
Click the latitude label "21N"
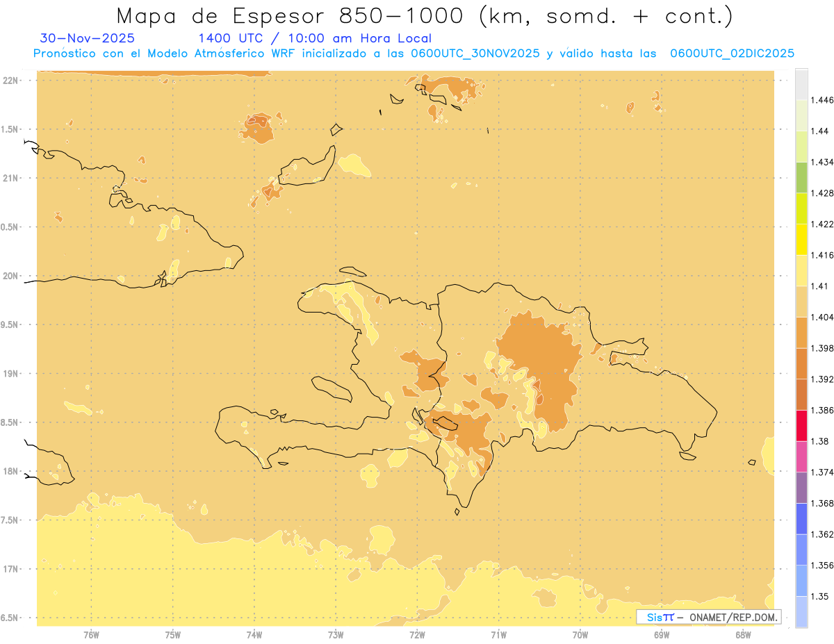pyautogui.click(x=10, y=178)
